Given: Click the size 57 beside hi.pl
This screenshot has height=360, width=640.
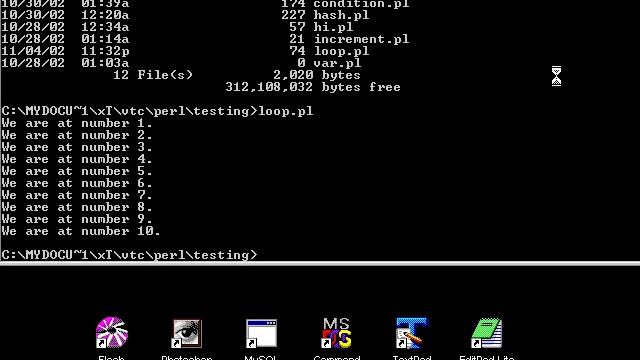Looking at the screenshot, I should 297,27.
